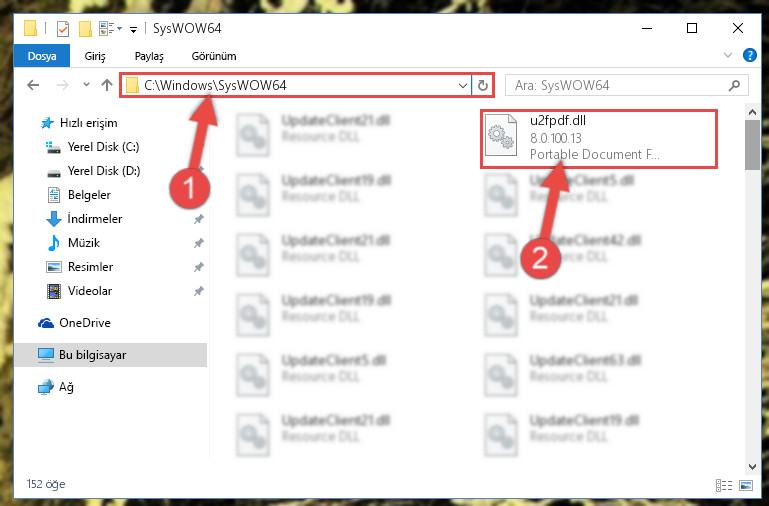Click the New folder toolbar icon
Viewport: 769px width, 506px height.
pos(85,29)
